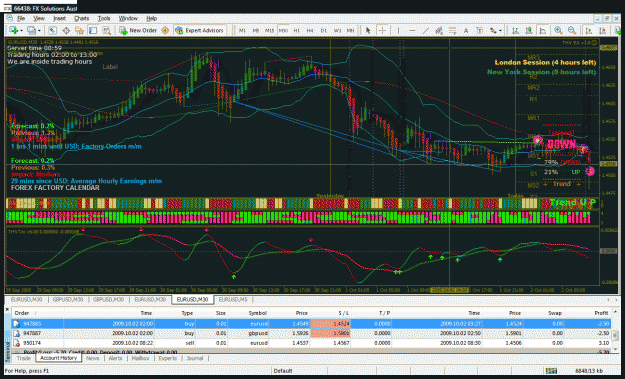Open the Journal tab in Terminal
This screenshot has height=379, width=625.
[195, 358]
